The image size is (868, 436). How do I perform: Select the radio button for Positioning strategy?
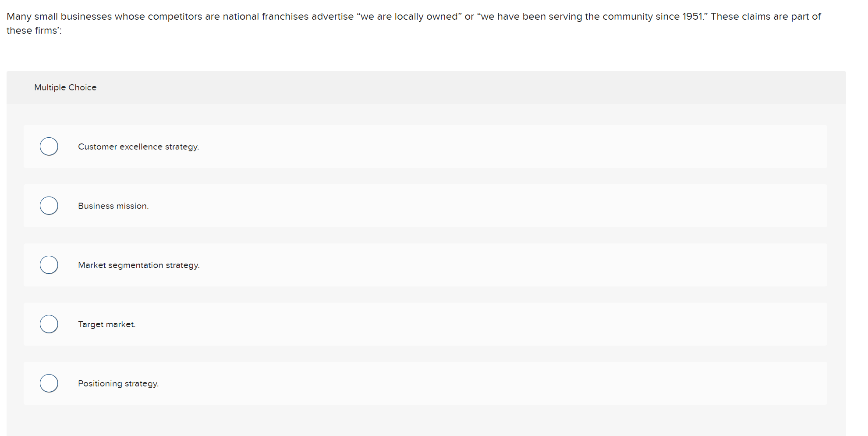coord(49,383)
